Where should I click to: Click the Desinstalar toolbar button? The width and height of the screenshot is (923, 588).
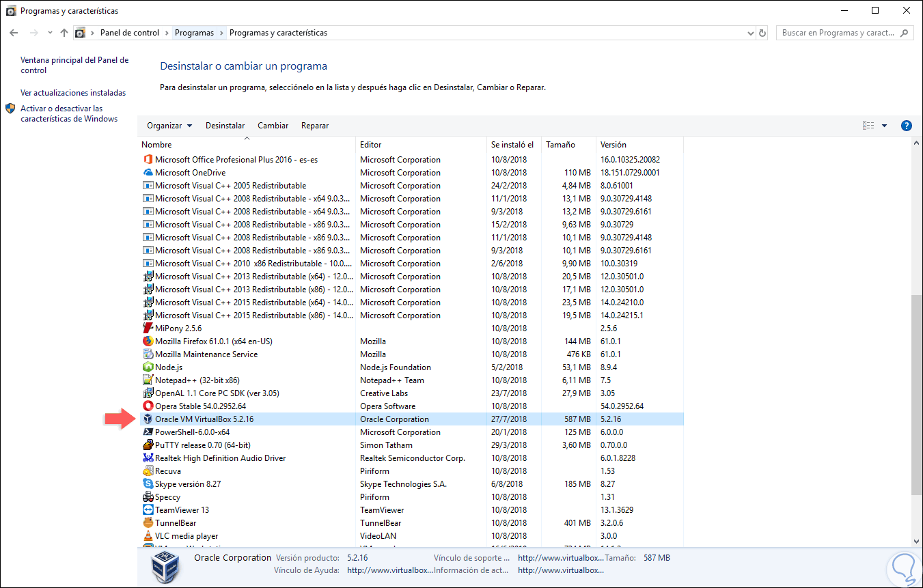point(225,126)
